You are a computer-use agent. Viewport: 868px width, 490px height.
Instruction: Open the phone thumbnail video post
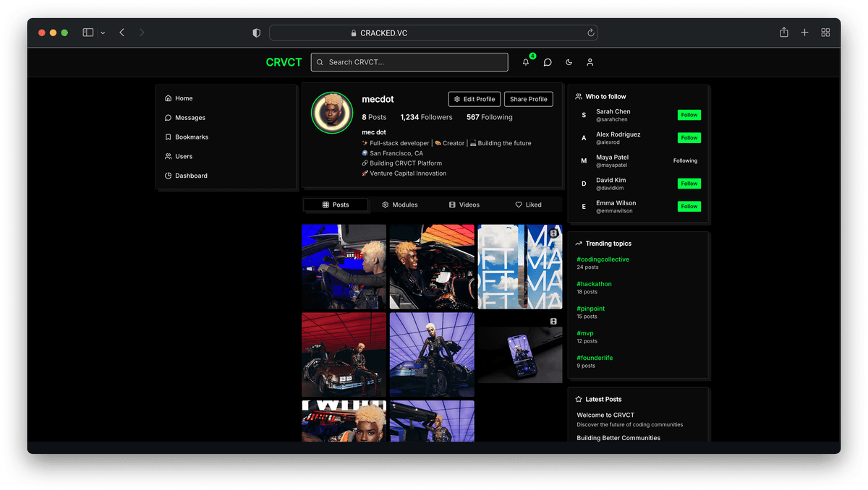tap(519, 354)
